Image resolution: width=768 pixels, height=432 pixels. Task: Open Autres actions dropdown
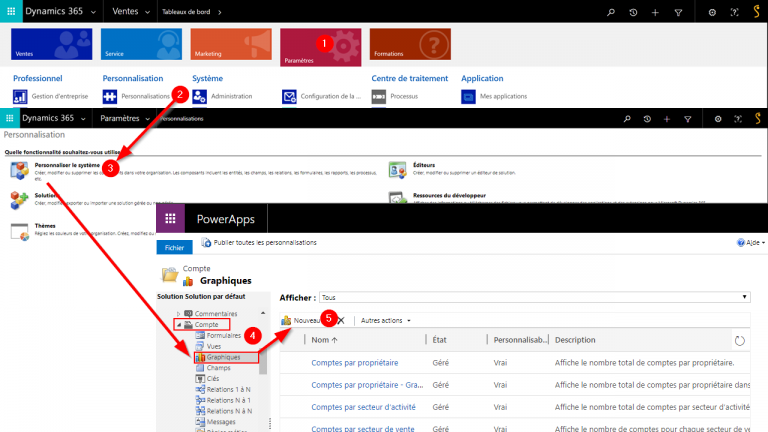pos(385,320)
